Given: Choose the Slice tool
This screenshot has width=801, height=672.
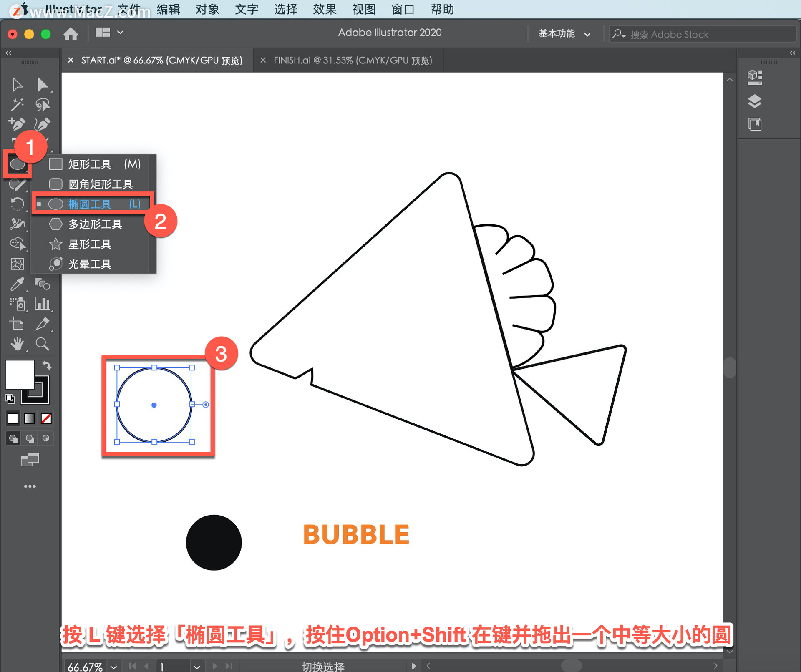Looking at the screenshot, I should pyautogui.click(x=43, y=324).
